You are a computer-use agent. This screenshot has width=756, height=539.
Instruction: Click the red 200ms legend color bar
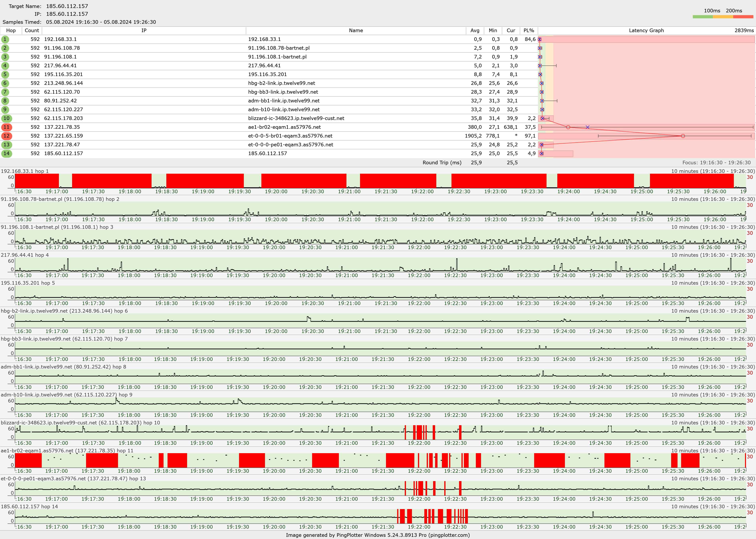pyautogui.click(x=743, y=17)
